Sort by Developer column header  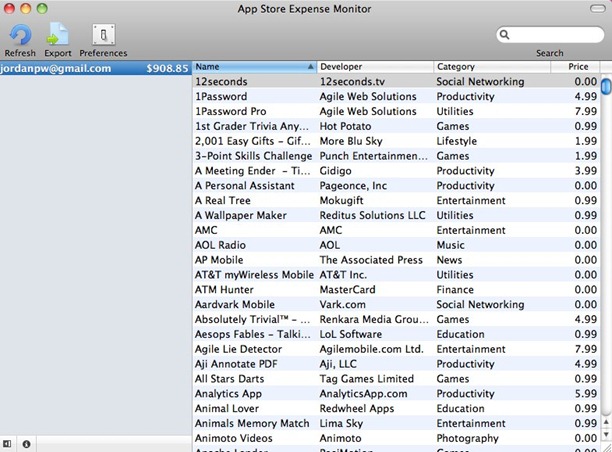pos(375,67)
